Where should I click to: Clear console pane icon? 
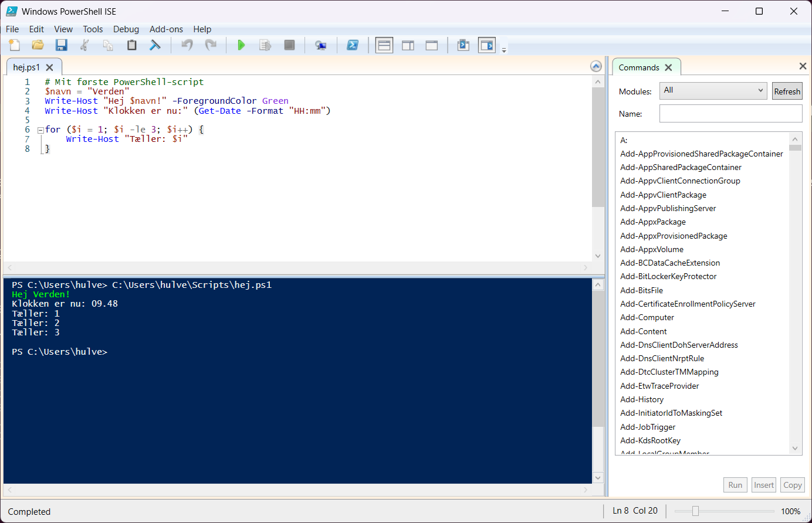tap(155, 45)
